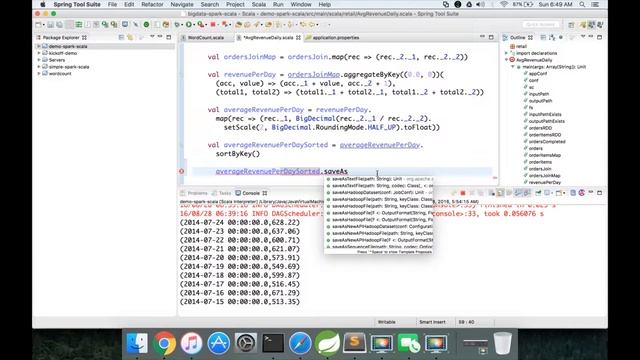Expand the kickoff-demo project

[x=39, y=53]
